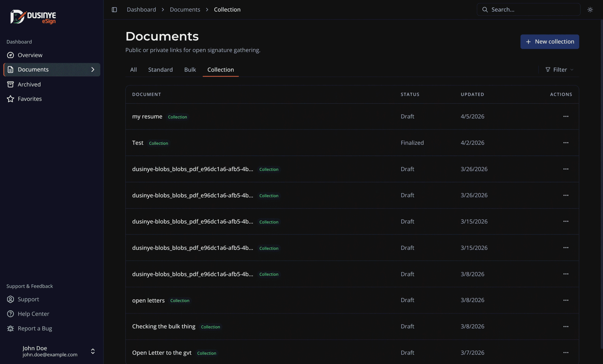Click the UPDATED column header
The image size is (603, 364).
(472, 94)
